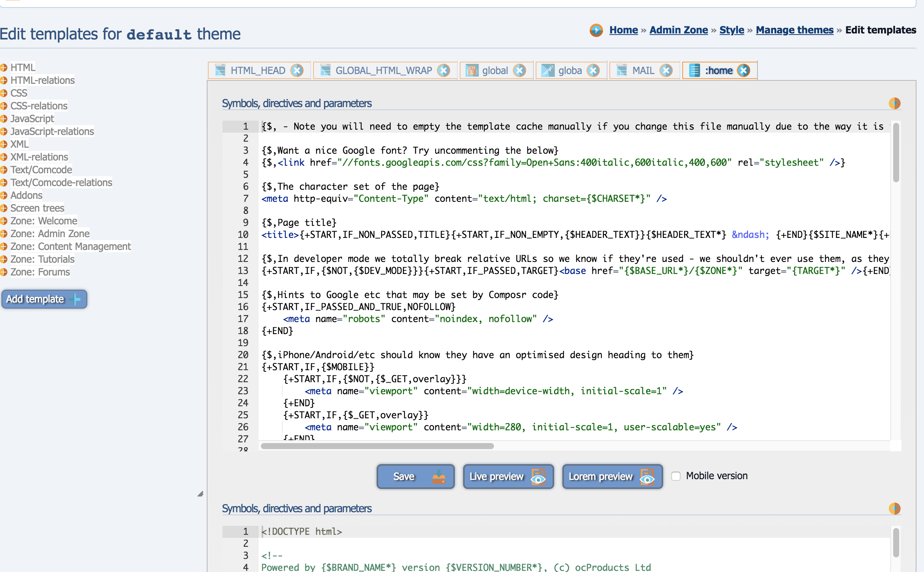Expand the CSS tree node
This screenshot has width=924, height=572.
4,94
